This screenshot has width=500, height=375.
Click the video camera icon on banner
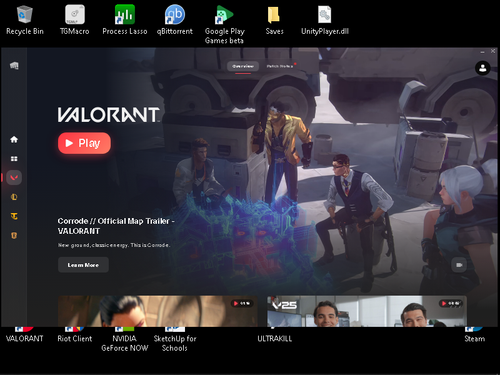459,265
